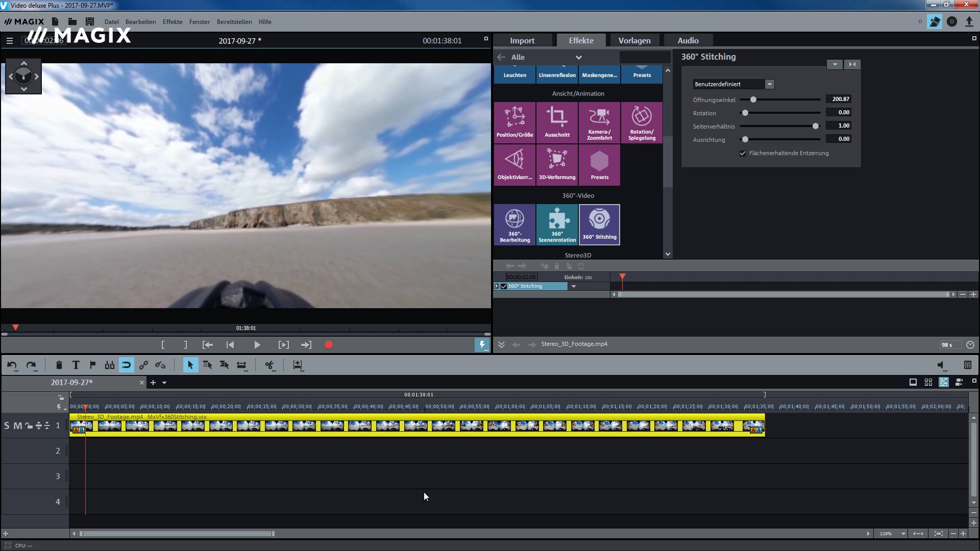Open the dropdown next to add-tab plus
Image resolution: width=980 pixels, height=551 pixels.
coord(164,383)
